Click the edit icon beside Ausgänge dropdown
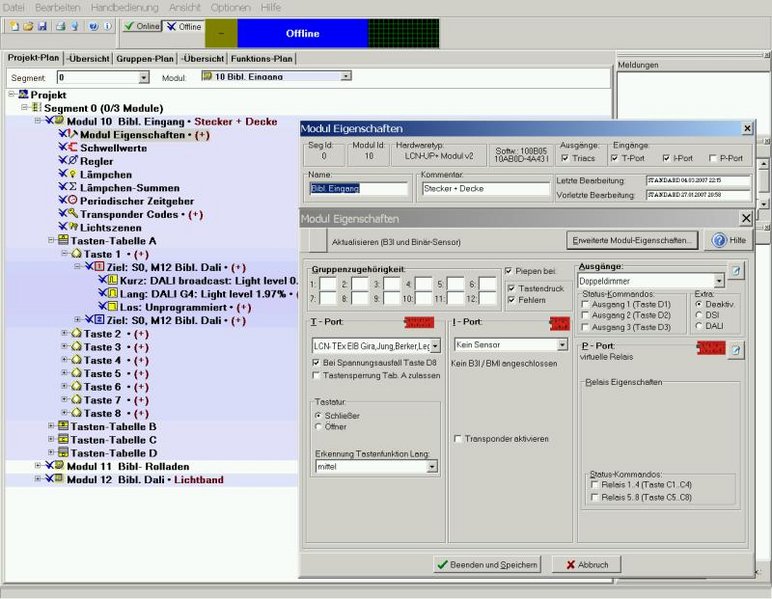Screen dimensions: 772x599 (735, 272)
